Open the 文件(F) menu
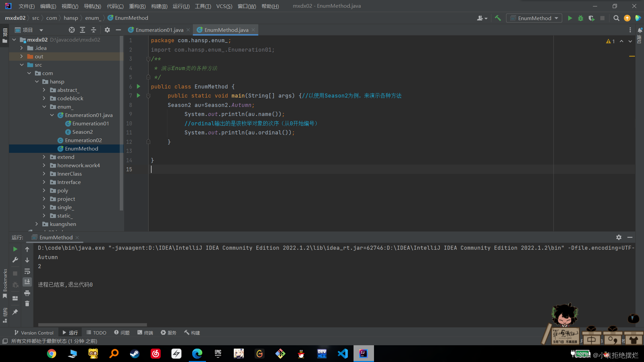644x362 pixels. (x=26, y=6)
